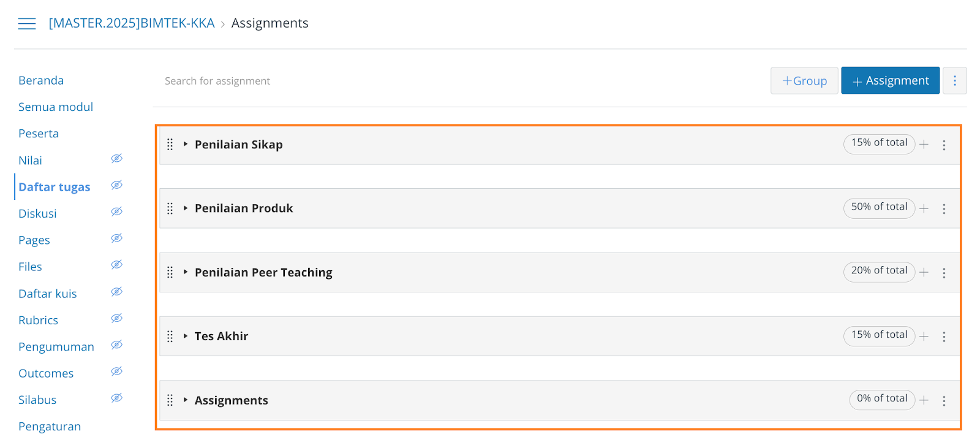Open Semua modul in course navigation

[x=56, y=107]
